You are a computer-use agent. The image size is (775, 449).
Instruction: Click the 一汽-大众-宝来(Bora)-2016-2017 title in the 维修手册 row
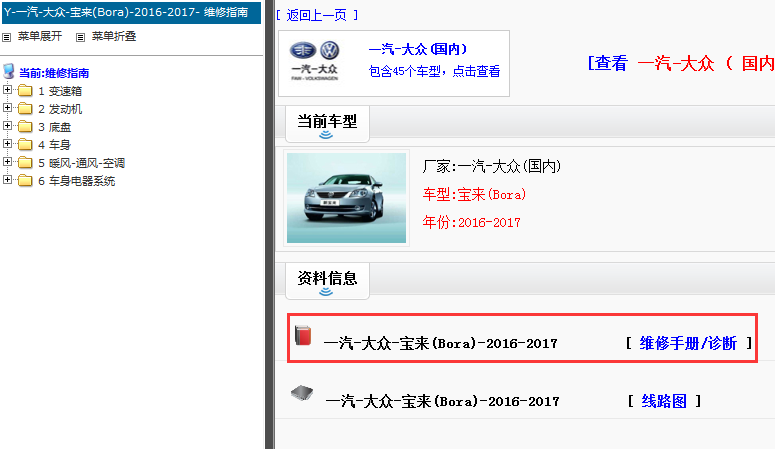pyautogui.click(x=440, y=343)
